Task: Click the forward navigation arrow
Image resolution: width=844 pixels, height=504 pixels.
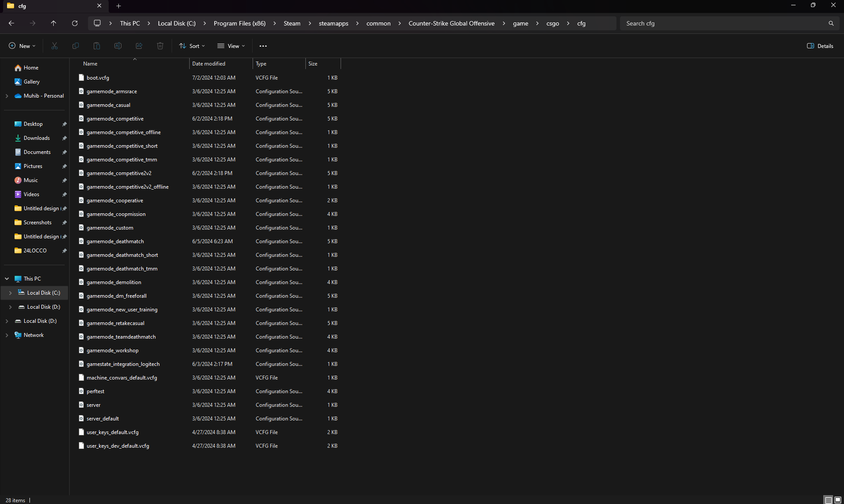Action: (x=33, y=23)
